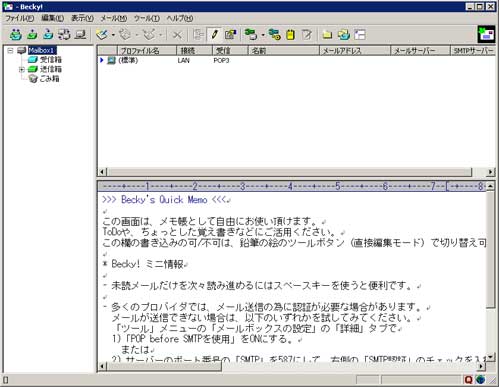
Task: Click the grayed-out reply icon
Action: click(x=126, y=34)
